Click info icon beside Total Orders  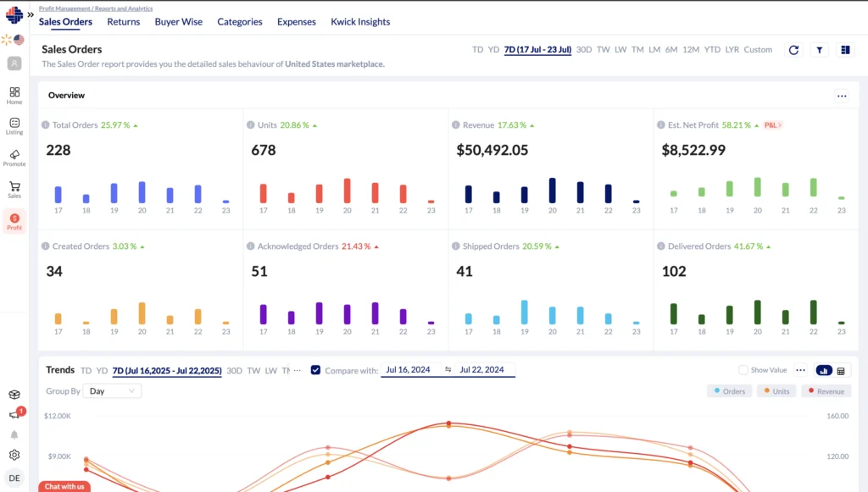click(x=46, y=125)
